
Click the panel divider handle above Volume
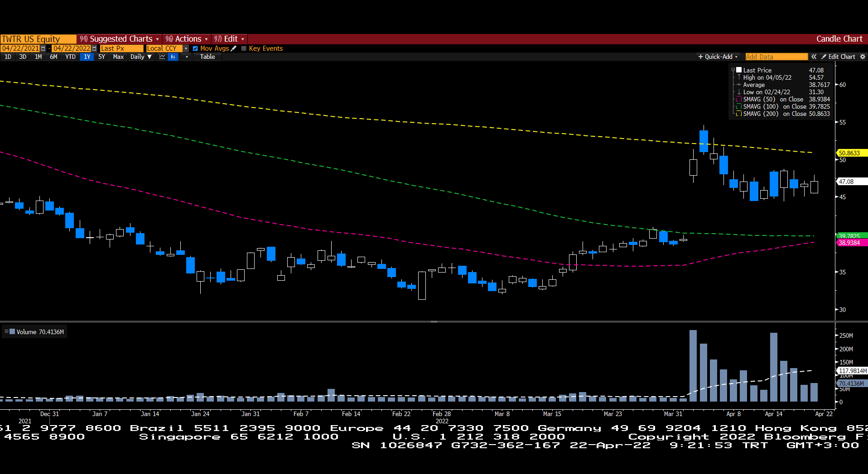coord(434,321)
